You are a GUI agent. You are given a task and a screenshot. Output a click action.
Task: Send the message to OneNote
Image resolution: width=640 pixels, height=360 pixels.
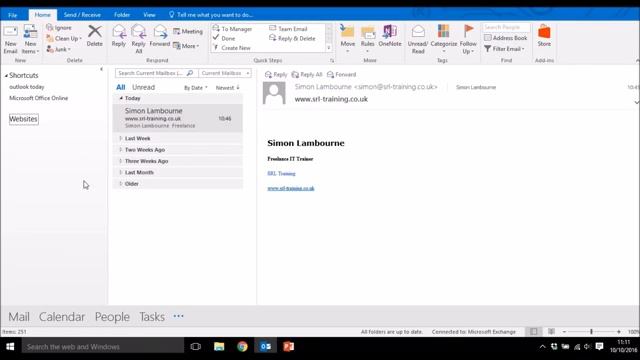point(390,36)
